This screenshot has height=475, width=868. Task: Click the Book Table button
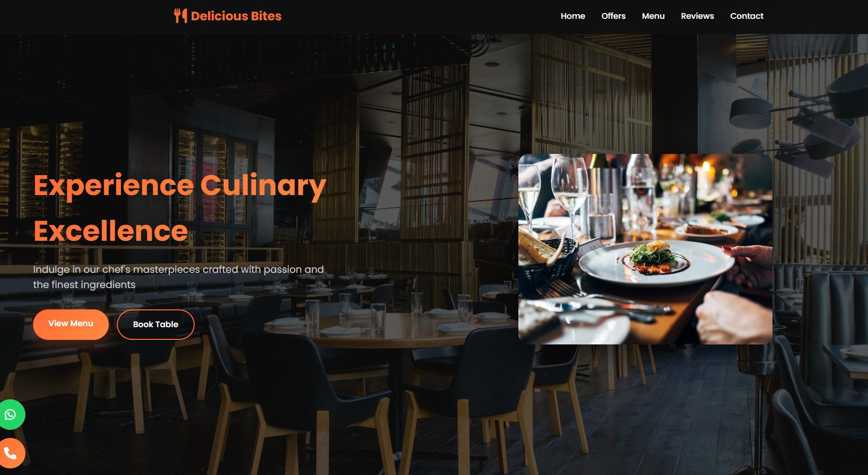coord(156,324)
